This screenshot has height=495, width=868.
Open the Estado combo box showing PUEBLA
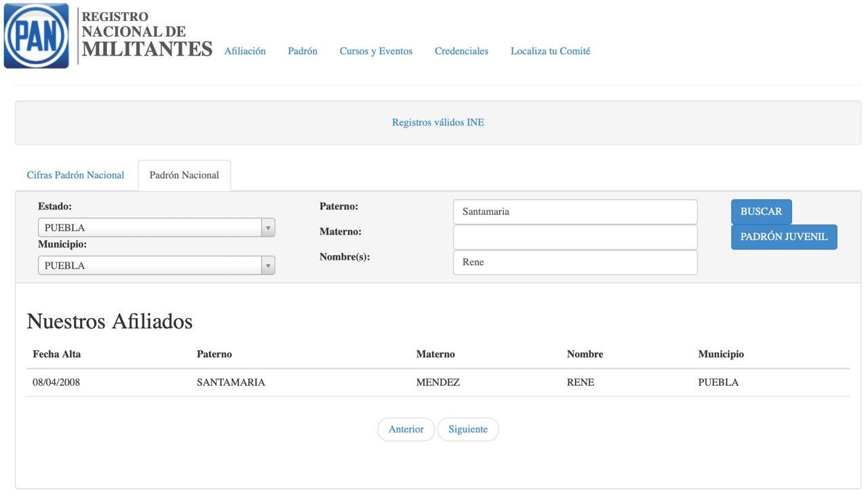(157, 228)
